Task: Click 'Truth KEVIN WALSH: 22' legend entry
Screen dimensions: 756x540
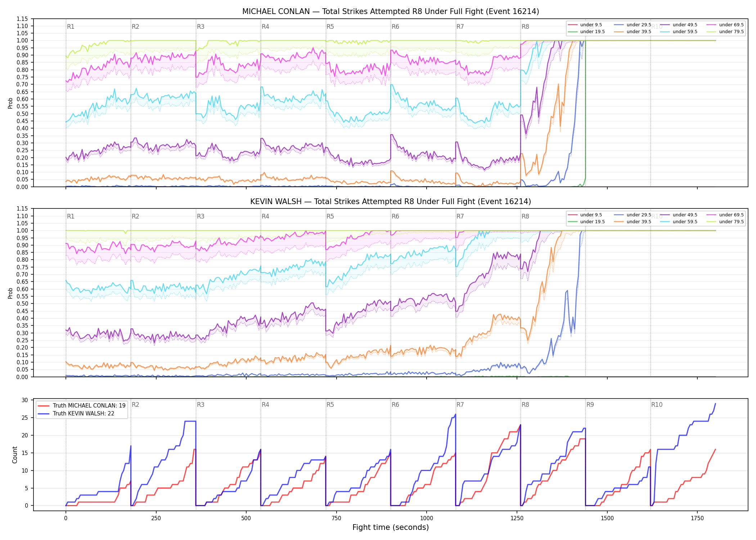Action: [76, 414]
